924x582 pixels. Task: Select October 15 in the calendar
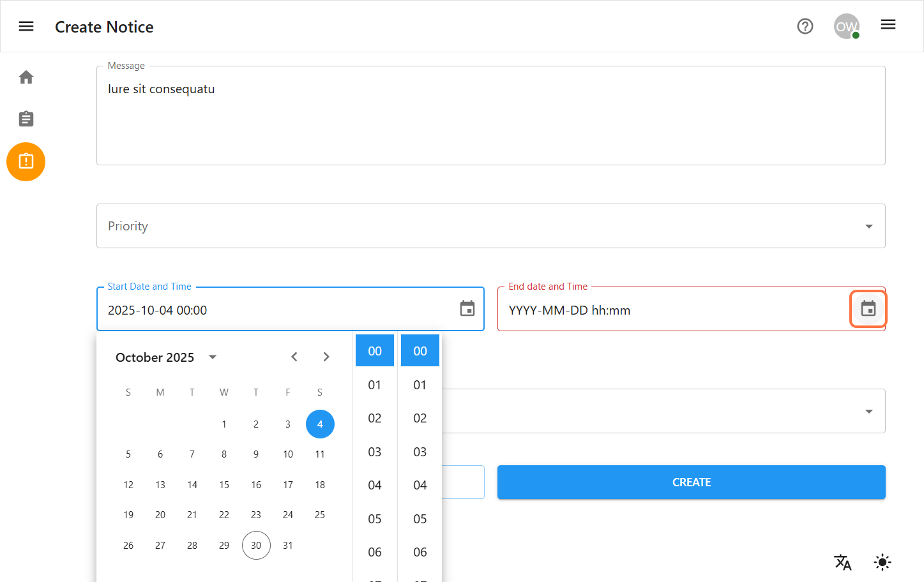point(224,484)
